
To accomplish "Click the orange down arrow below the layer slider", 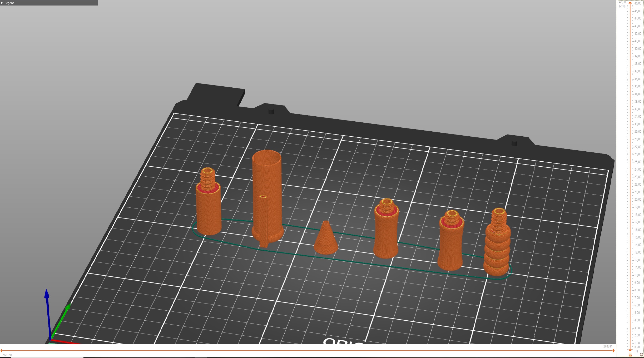I will coord(630,350).
